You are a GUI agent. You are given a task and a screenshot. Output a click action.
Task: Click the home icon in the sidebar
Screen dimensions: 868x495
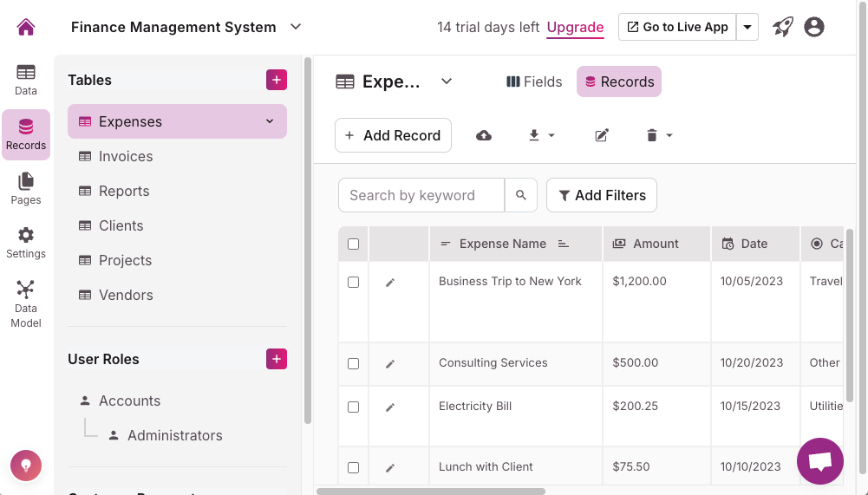(x=26, y=27)
